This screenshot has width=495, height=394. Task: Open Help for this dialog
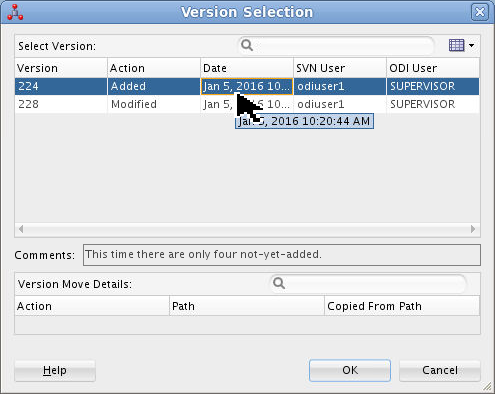55,370
